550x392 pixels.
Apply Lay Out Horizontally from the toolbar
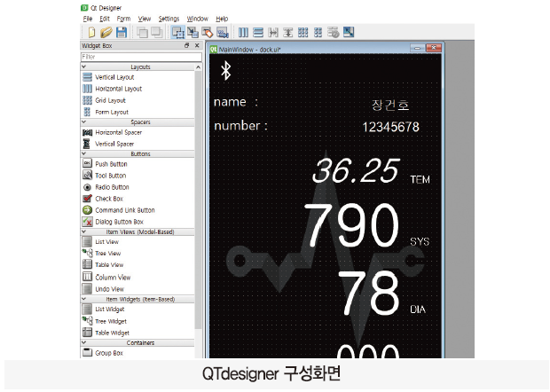point(243,32)
